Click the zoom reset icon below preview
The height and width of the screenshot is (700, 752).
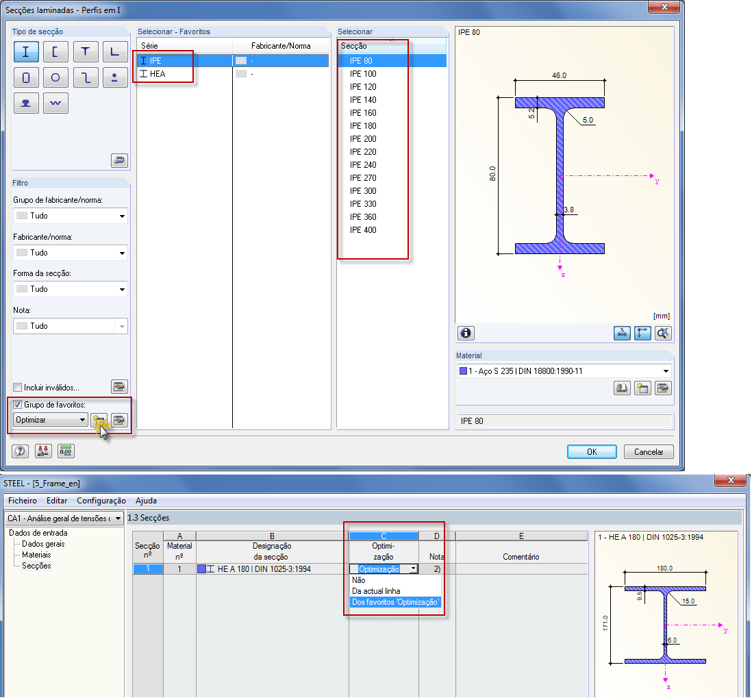pyautogui.click(x=663, y=333)
